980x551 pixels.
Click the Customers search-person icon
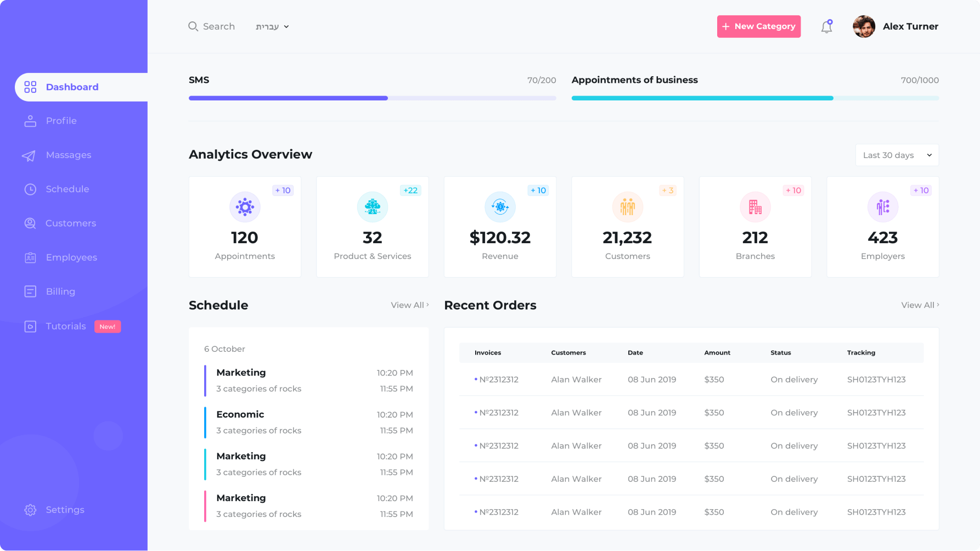tap(30, 223)
